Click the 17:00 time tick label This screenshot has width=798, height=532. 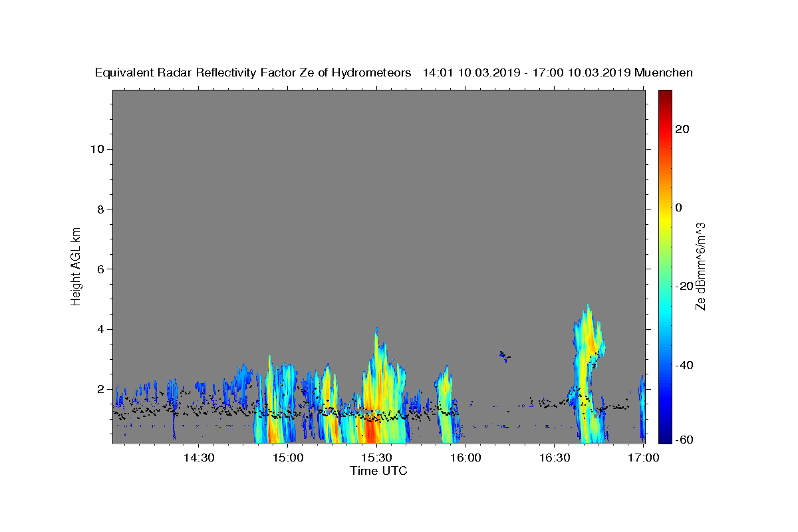(643, 458)
